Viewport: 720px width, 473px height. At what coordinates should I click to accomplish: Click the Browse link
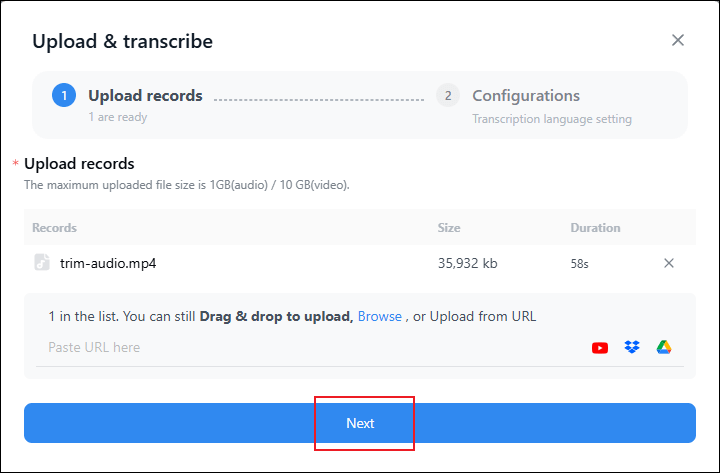tap(380, 316)
